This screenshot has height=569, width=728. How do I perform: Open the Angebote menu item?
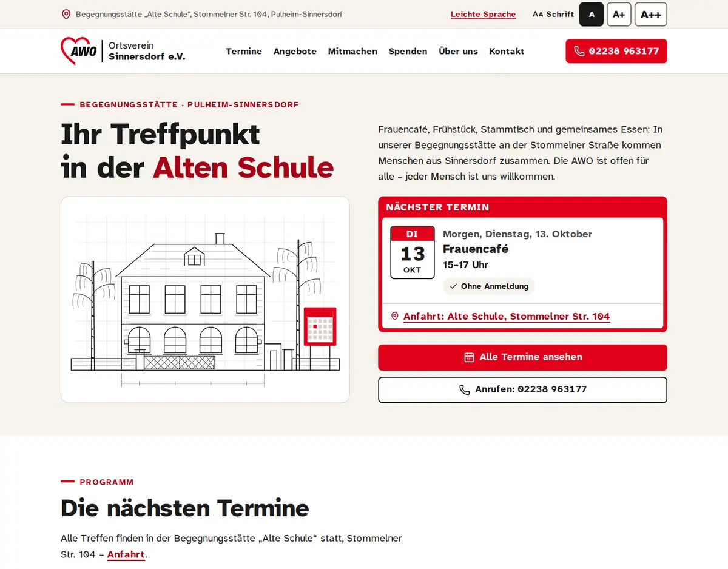tap(295, 51)
